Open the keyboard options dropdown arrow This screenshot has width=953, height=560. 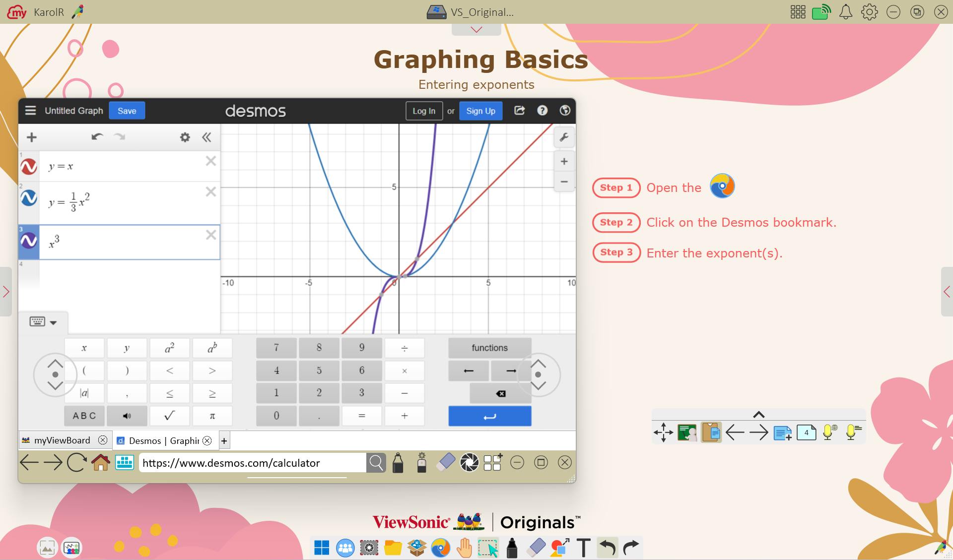(53, 322)
